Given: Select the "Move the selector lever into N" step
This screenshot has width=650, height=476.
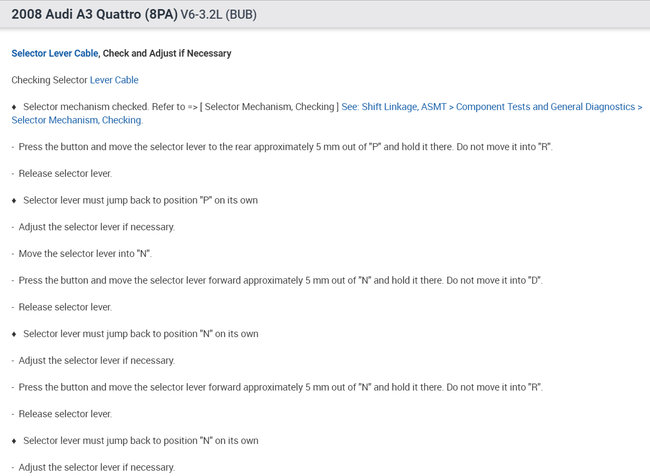Looking at the screenshot, I should pyautogui.click(x=85, y=253).
